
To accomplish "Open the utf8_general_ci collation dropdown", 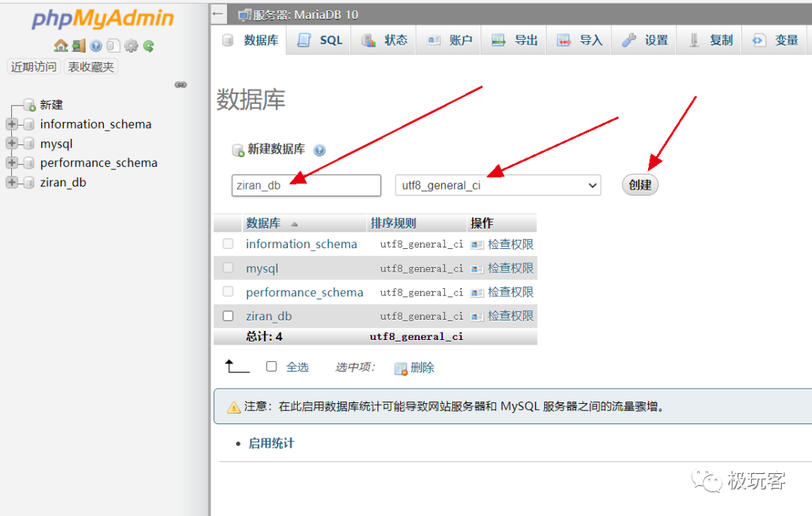I will point(498,185).
